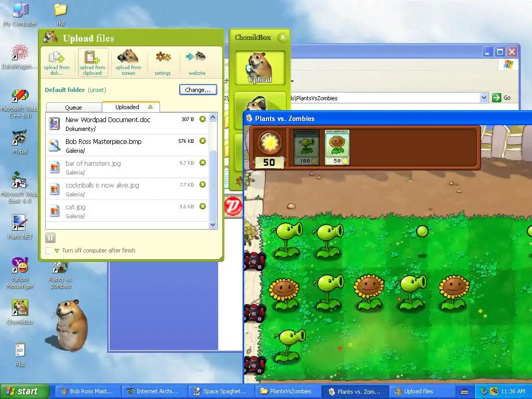This screenshot has height=399, width=532.
Task: Select New Wordpad Document.doc file name
Action: (108, 119)
